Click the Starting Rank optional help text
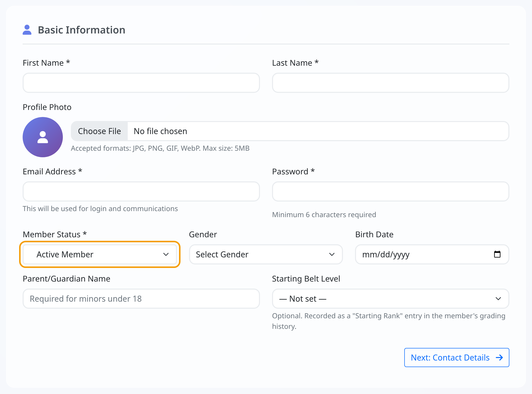Image resolution: width=532 pixels, height=394 pixels. coord(389,321)
